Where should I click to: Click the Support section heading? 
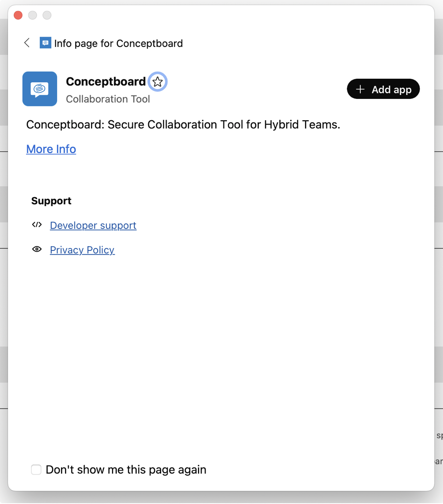click(x=51, y=201)
